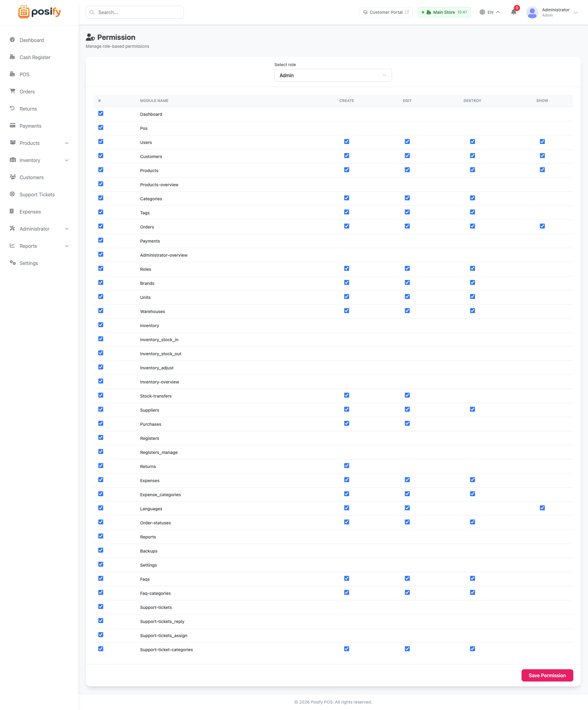This screenshot has width=588, height=710.
Task: Open Settings from the sidebar
Action: [x=39, y=263]
